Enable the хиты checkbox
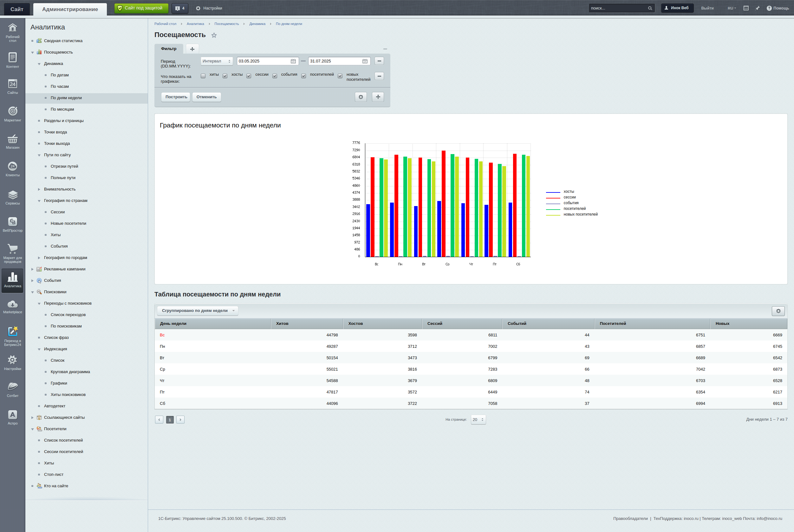Screen dimensions: 794x532 pyautogui.click(x=203, y=76)
